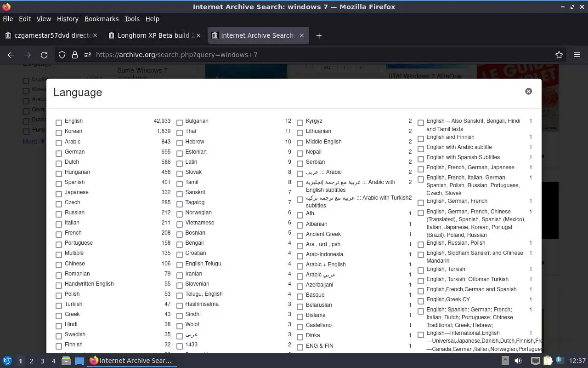
Task: Enable the Japanese language filter checkbox
Action: click(59, 194)
